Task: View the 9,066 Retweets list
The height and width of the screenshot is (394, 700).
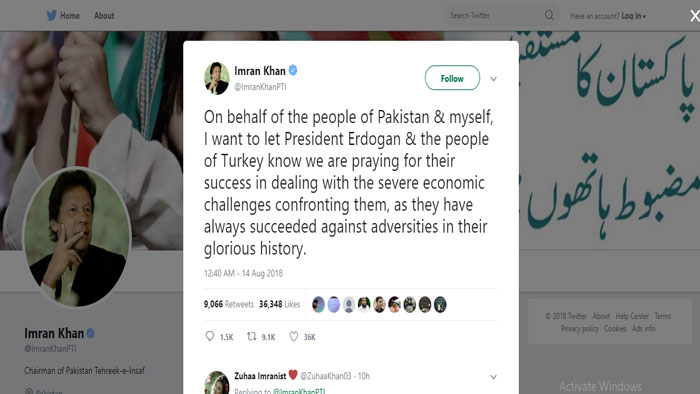Action: (229, 304)
